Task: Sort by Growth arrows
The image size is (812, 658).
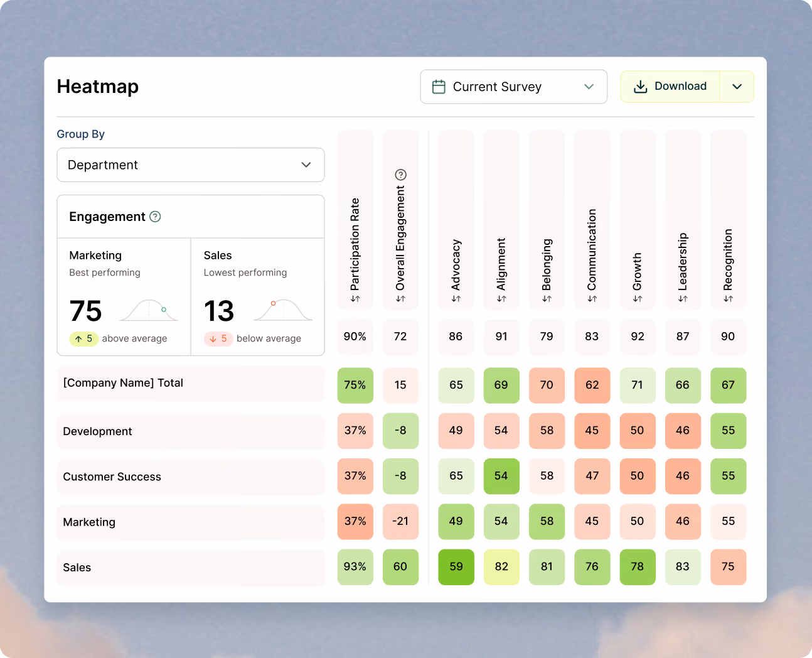Action: (x=638, y=299)
